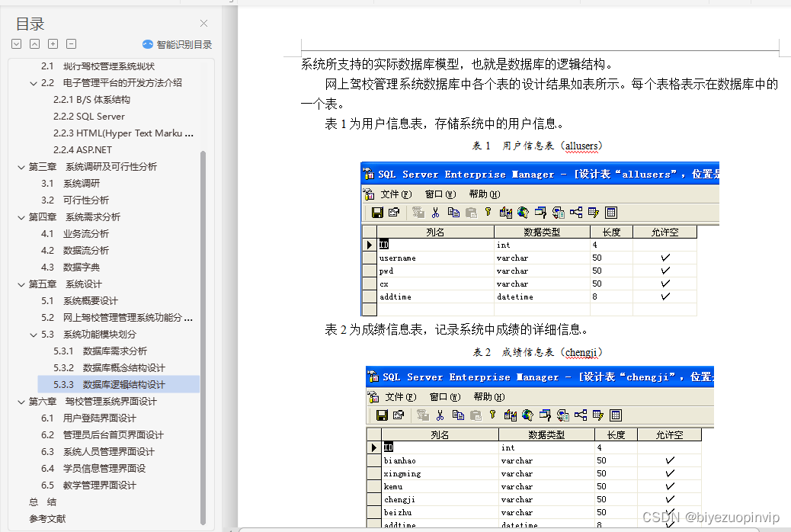Click the grid table icon ending allusers toolbar

(611, 213)
